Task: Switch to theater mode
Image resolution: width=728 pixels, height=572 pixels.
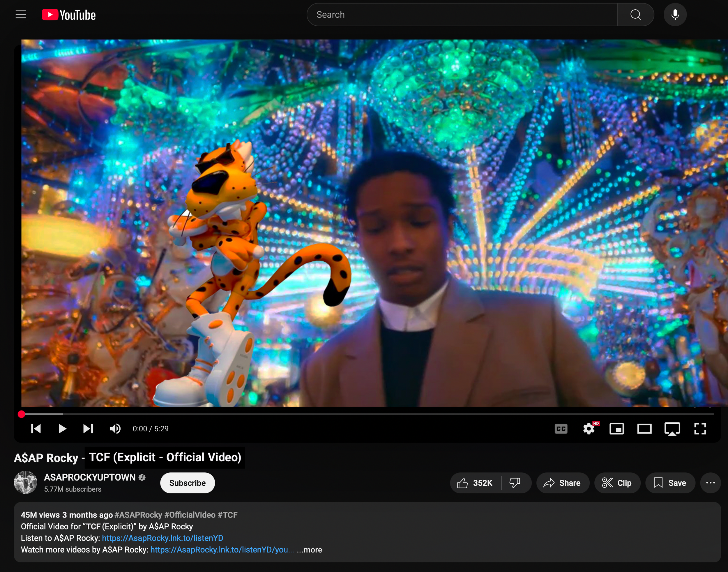Action: pos(644,429)
